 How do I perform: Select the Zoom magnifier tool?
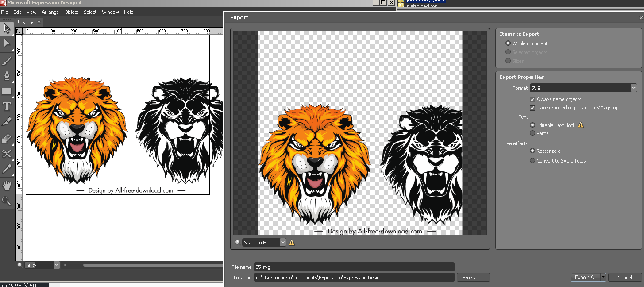tap(7, 201)
